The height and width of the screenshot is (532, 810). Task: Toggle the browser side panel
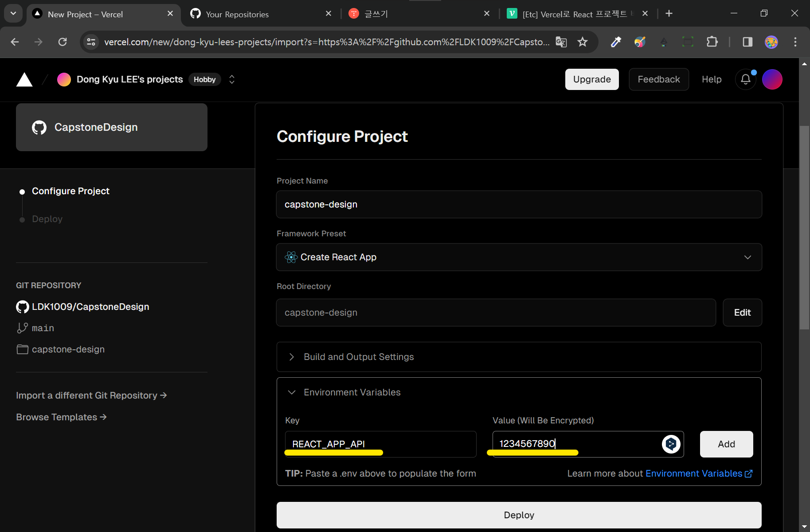pos(747,42)
